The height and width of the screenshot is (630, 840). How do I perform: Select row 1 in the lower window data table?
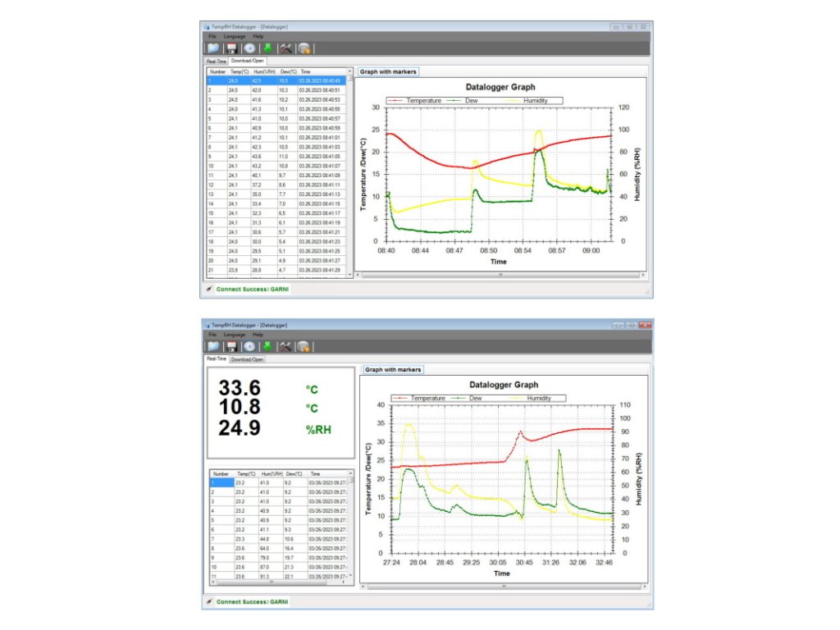279,482
